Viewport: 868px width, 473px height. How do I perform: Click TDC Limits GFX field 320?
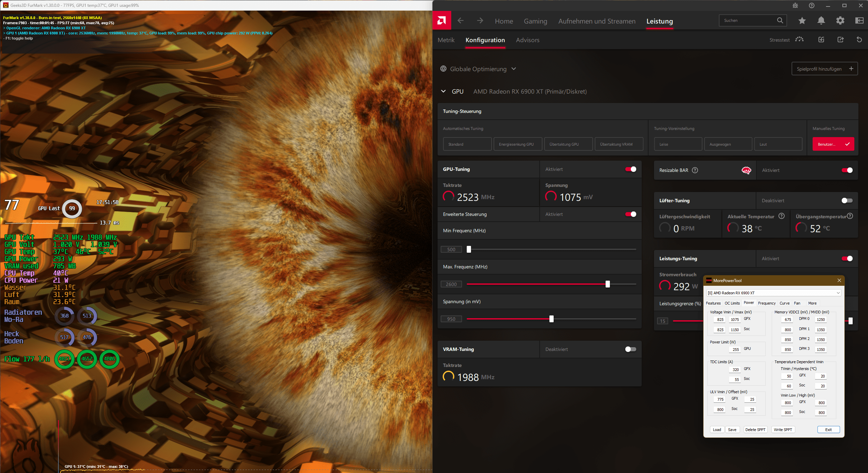pos(736,369)
